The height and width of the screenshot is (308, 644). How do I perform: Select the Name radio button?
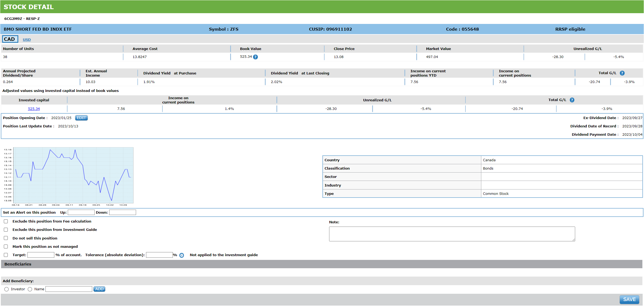[30, 289]
